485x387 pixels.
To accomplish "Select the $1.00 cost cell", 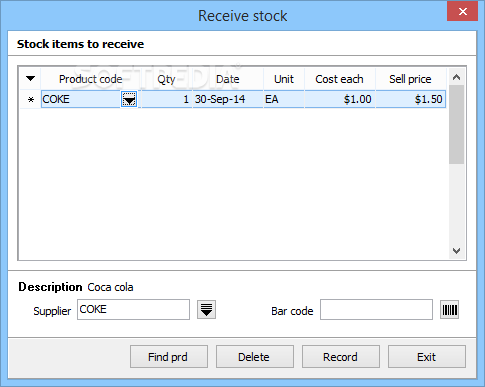I will point(340,99).
